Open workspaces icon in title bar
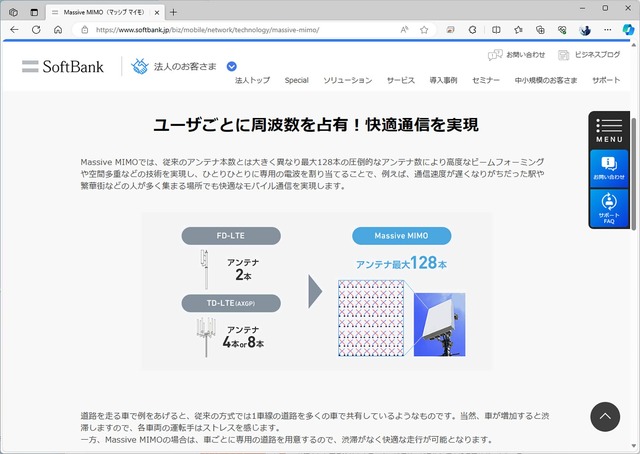 pos(13,12)
